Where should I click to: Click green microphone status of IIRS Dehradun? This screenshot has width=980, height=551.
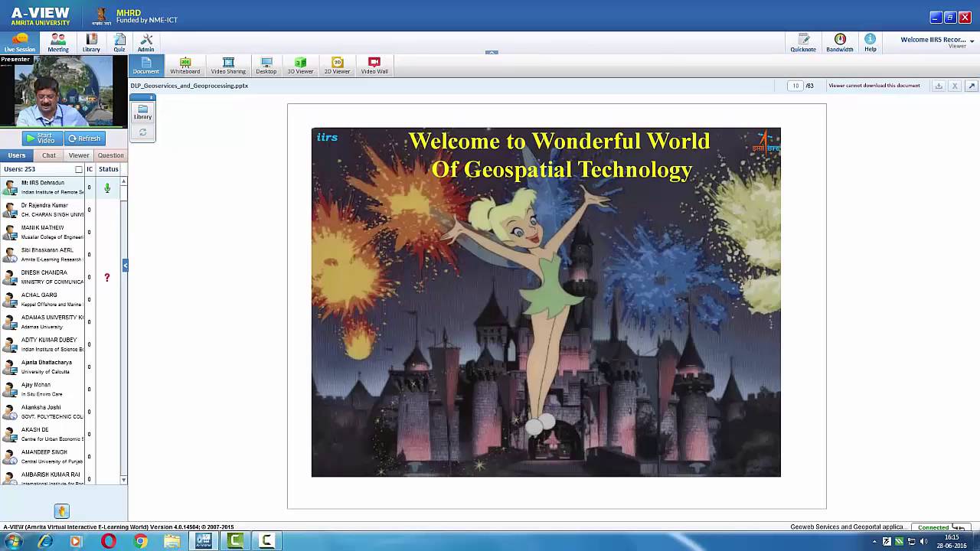[x=107, y=187]
